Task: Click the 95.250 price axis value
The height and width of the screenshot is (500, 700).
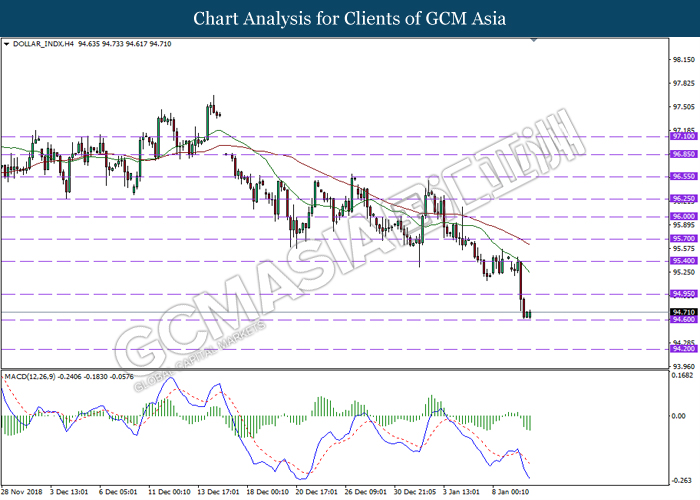Action: click(683, 272)
